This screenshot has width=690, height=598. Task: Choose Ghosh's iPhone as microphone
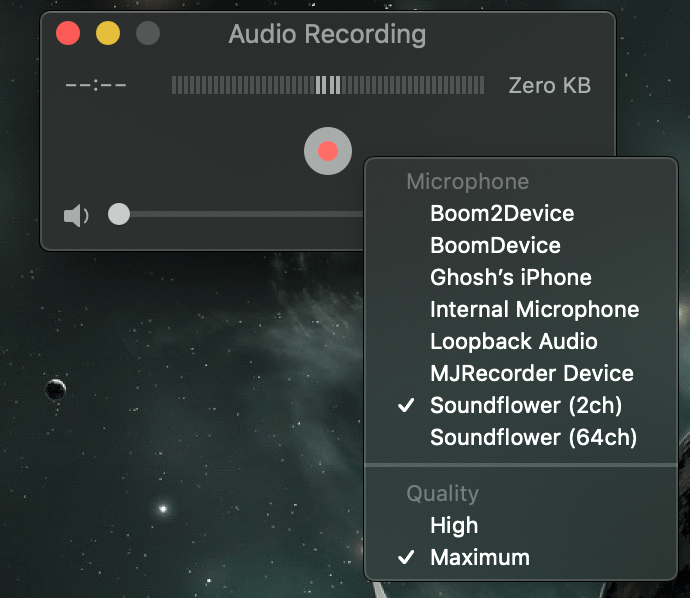[x=521, y=278]
